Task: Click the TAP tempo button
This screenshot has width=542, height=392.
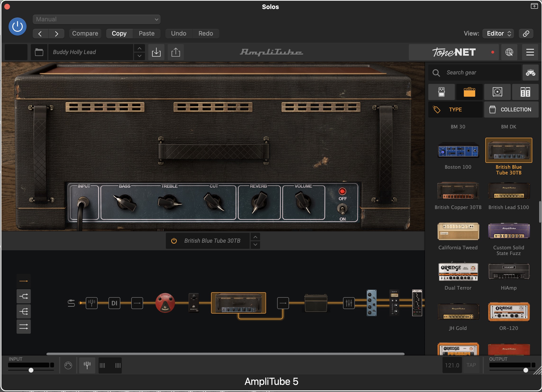Action: coord(471,365)
